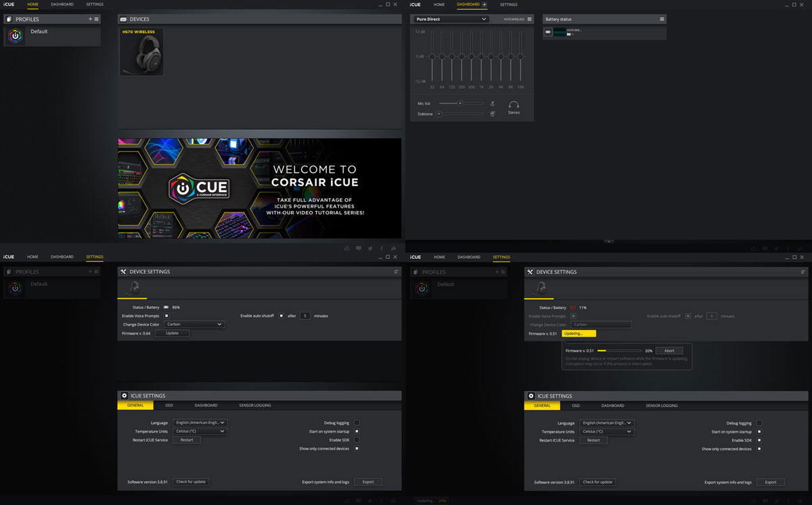The width and height of the screenshot is (812, 505).
Task: Open Temperature Units dropdown in 86% battery window
Action: point(200,431)
